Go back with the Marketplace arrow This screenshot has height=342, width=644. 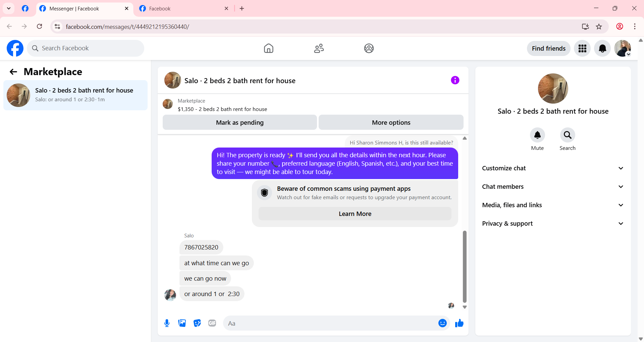point(13,72)
